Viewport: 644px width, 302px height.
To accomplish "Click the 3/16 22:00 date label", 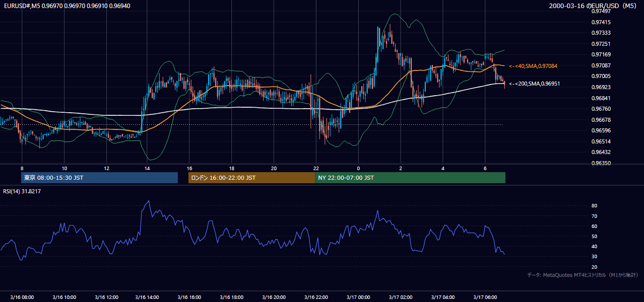I will pyautogui.click(x=316, y=297).
